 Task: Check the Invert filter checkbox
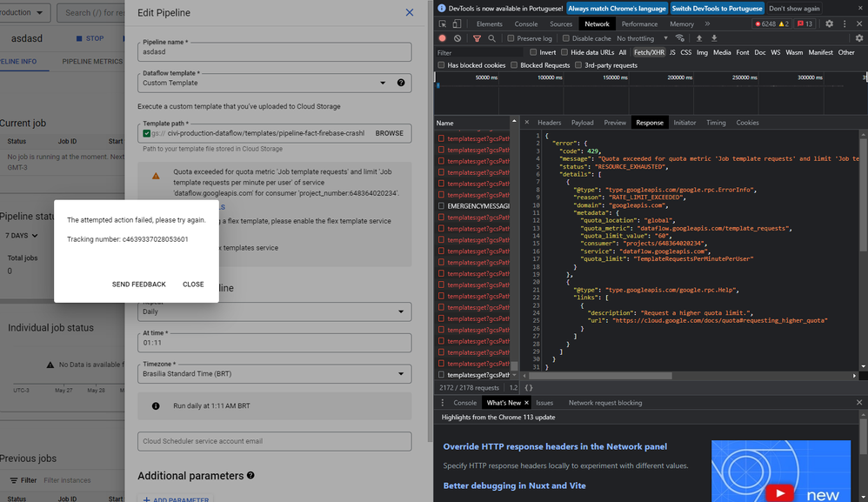tap(533, 52)
